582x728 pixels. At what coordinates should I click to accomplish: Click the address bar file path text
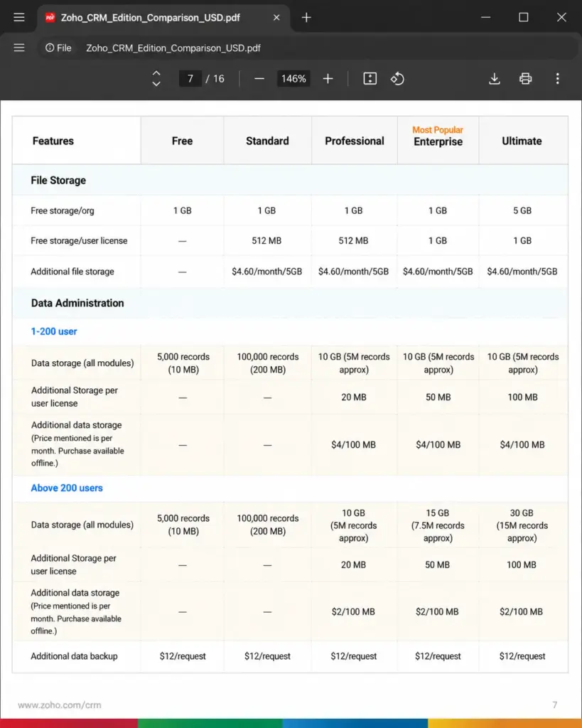173,48
